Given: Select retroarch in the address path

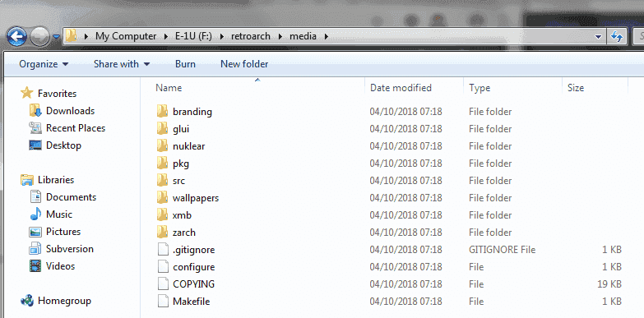Looking at the screenshot, I should (x=251, y=36).
